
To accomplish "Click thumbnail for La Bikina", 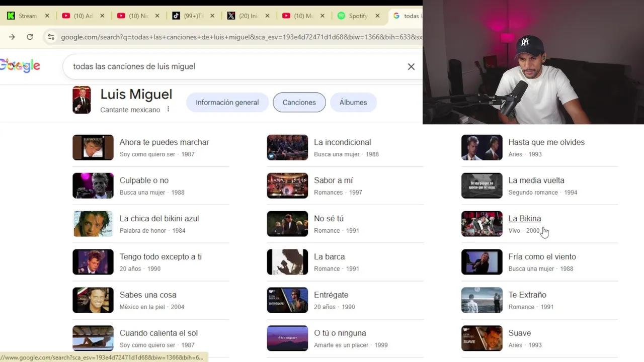I will coord(482,224).
